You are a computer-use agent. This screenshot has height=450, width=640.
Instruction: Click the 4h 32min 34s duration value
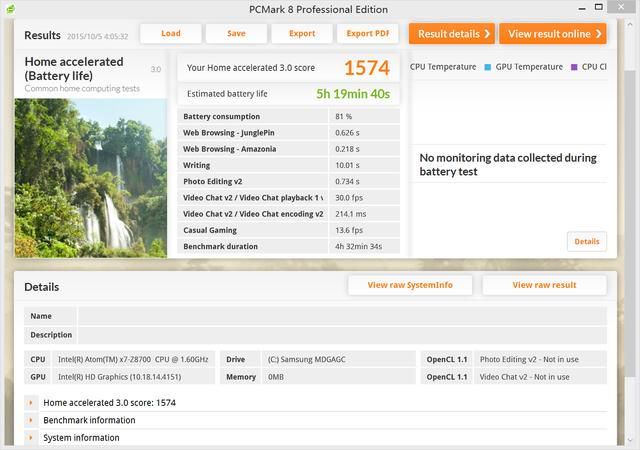358,247
